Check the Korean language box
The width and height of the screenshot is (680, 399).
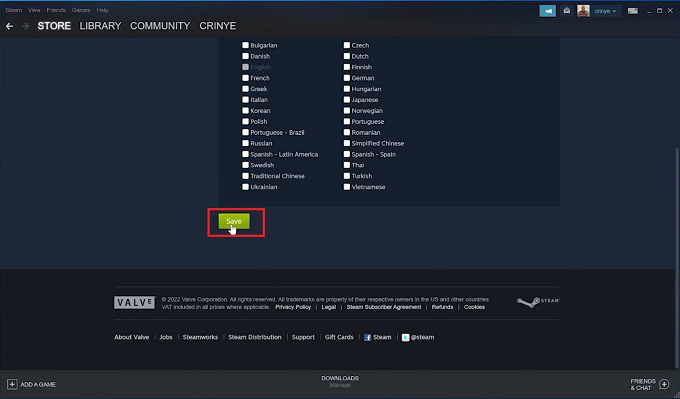tap(245, 110)
